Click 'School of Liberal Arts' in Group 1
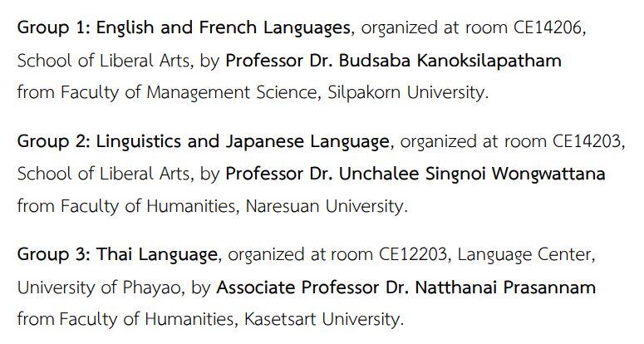The image size is (644, 344). pyautogui.click(x=103, y=61)
